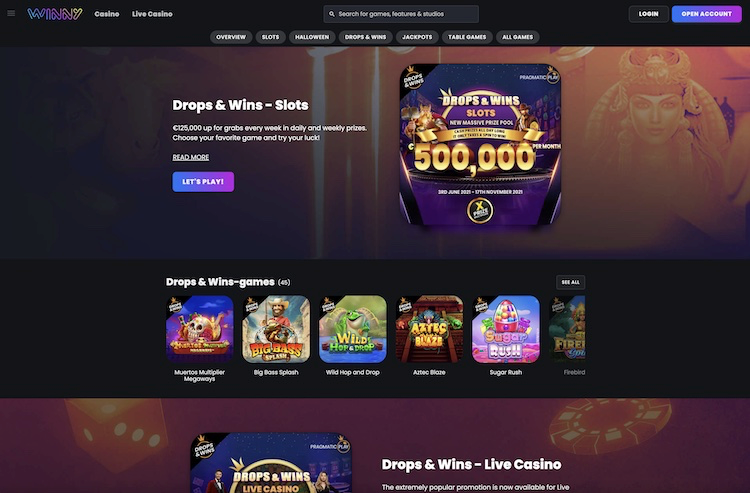Focus the games search field
This screenshot has width=750, height=493.
click(401, 14)
